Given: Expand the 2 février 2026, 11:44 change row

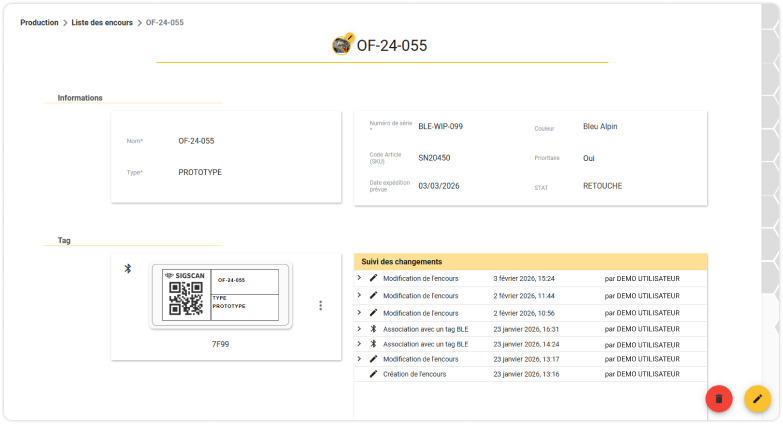Looking at the screenshot, I should 359,295.
